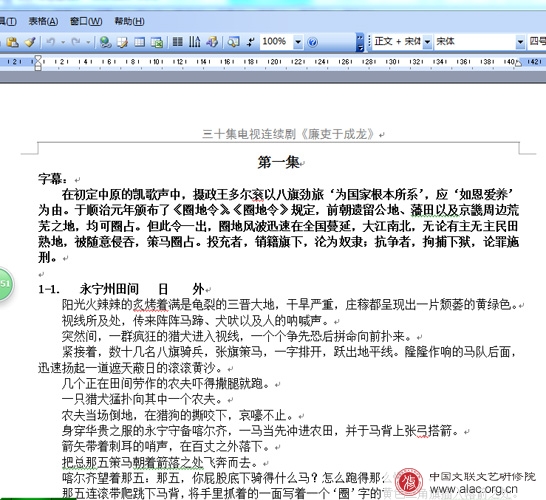This screenshot has height=500, width=546.
Task: Click the Undo arrow icon
Action: point(50,42)
